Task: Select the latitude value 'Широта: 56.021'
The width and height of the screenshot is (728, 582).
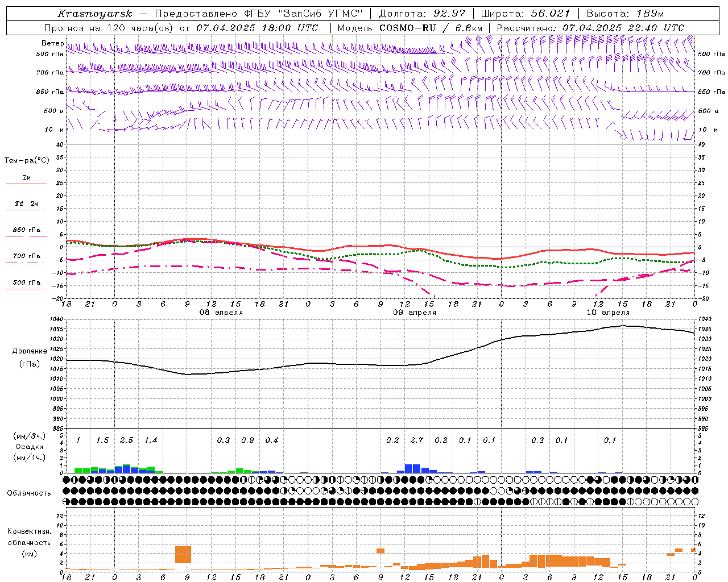Action: click(x=526, y=14)
